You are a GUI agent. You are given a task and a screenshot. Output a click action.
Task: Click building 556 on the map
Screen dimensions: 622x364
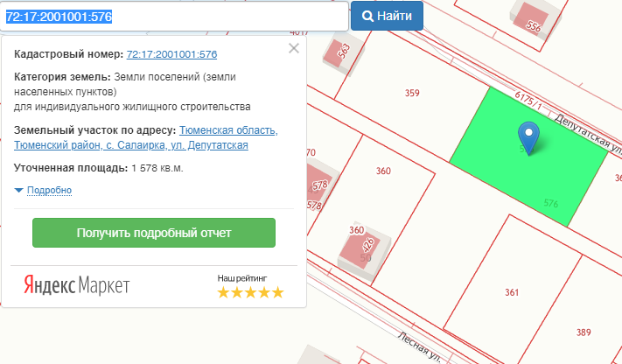tap(532, 21)
